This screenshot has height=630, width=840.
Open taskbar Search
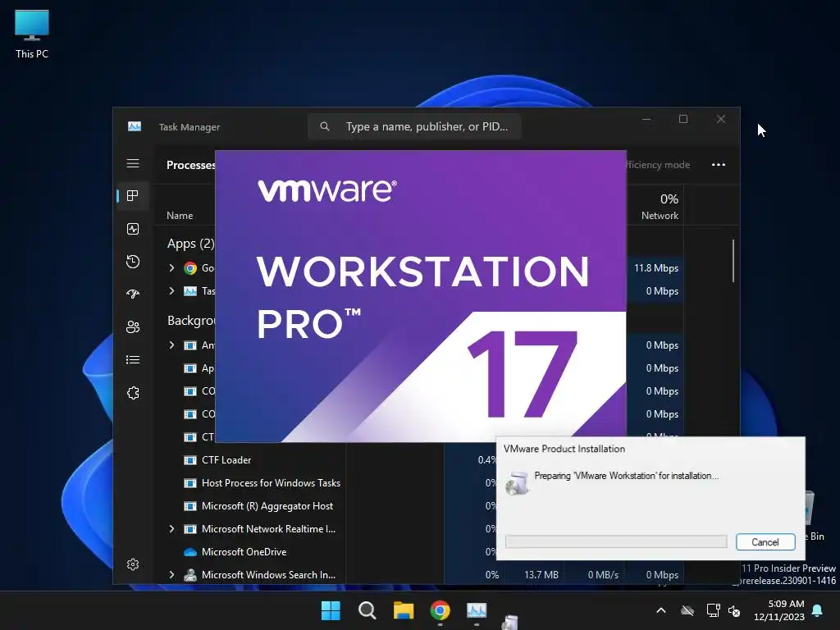[367, 610]
